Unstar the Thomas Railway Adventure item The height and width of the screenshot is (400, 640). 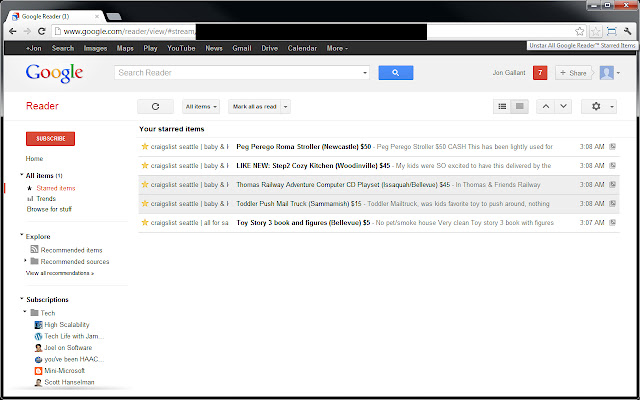(x=144, y=184)
